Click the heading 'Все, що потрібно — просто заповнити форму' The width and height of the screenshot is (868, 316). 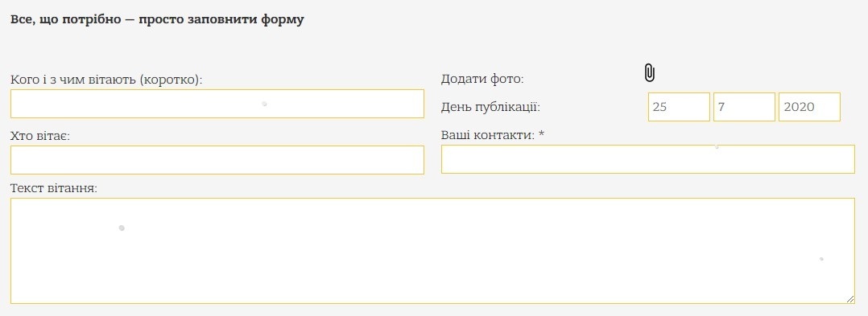(157, 20)
